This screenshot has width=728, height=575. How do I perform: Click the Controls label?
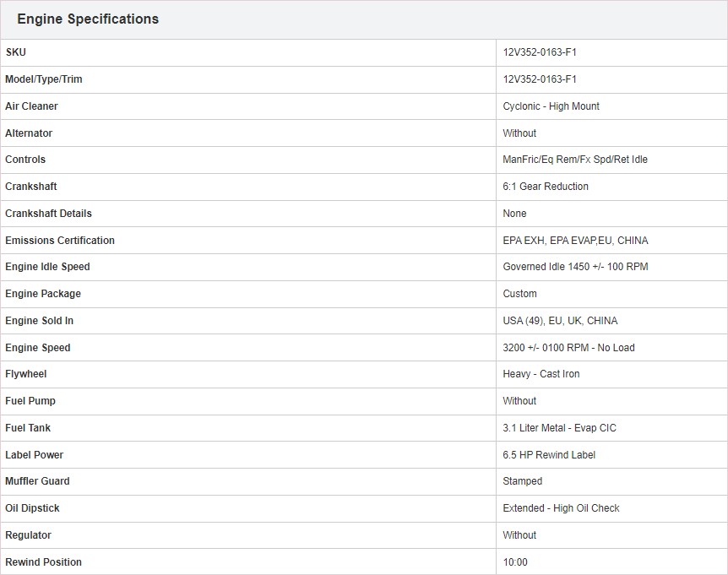click(25, 160)
